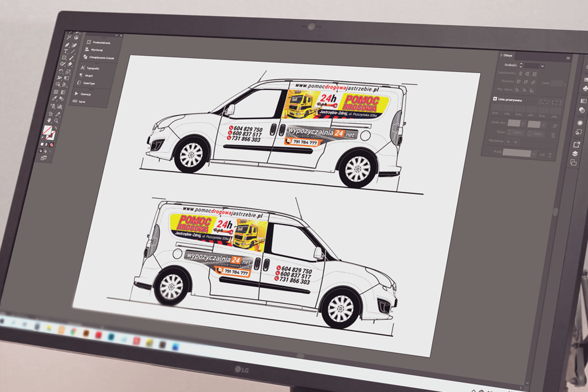The width and height of the screenshot is (588, 392).
Task: Select the Paintbrush tool
Action: (71, 58)
